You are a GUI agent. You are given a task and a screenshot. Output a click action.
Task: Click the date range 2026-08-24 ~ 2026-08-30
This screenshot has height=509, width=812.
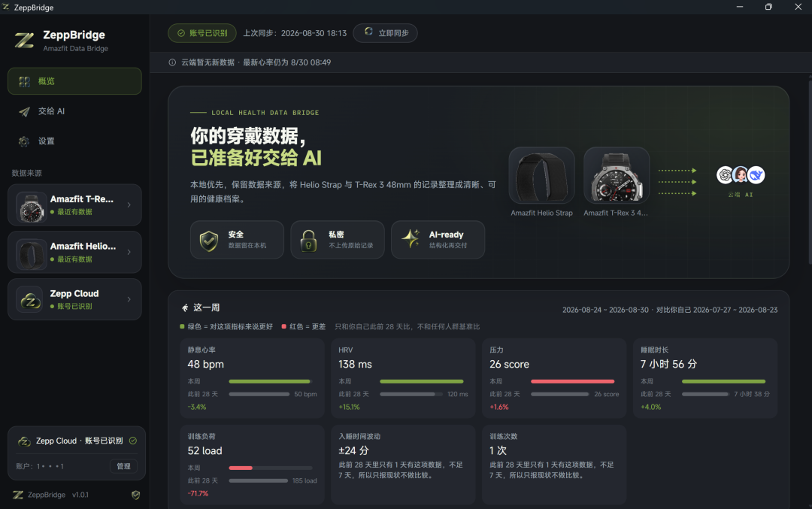point(605,311)
